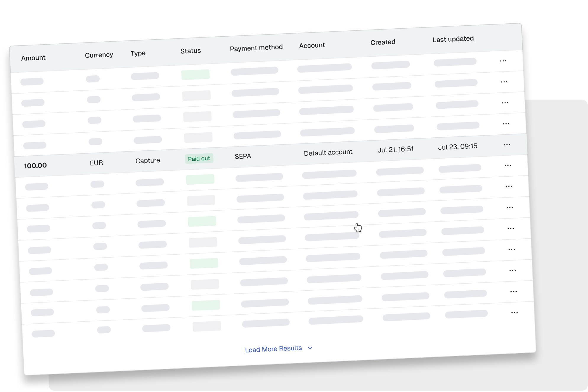Open three-dot menu on first table row
Image resolution: width=588 pixels, height=392 pixels.
(x=503, y=61)
